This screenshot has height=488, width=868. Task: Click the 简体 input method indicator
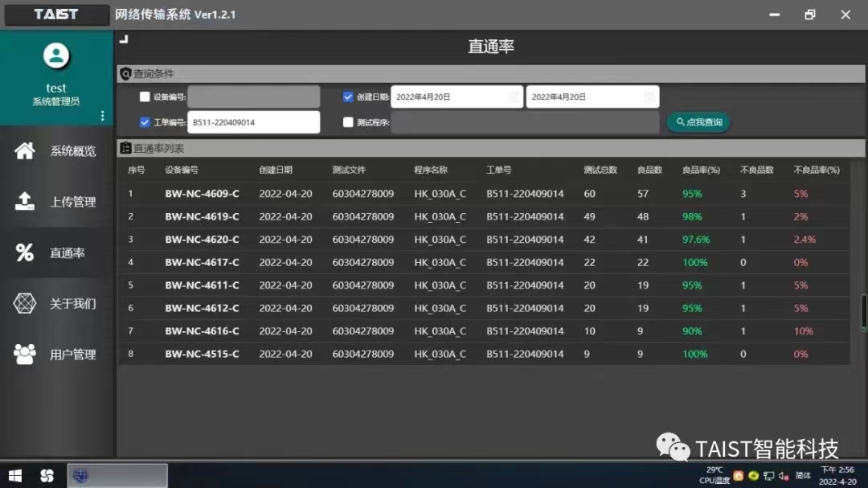(803, 475)
